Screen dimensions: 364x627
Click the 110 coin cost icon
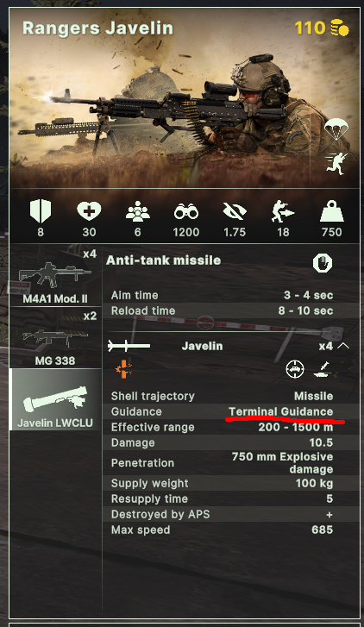coord(340,28)
